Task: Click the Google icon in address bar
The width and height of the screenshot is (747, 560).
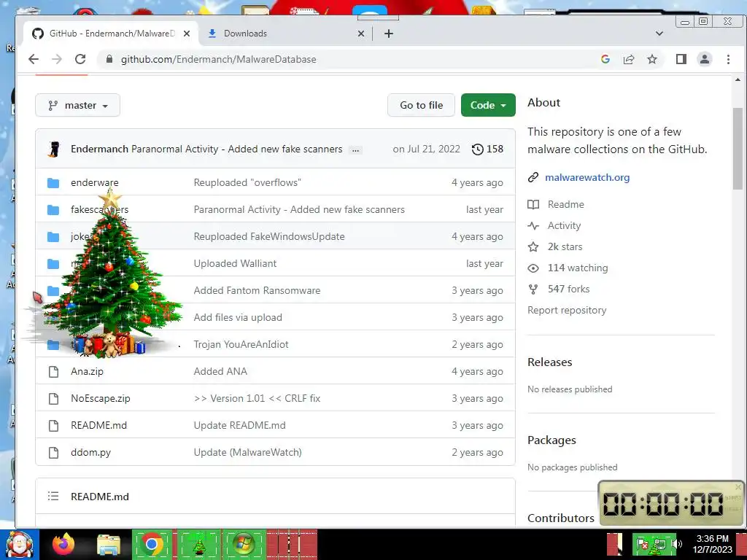Action: 605,59
